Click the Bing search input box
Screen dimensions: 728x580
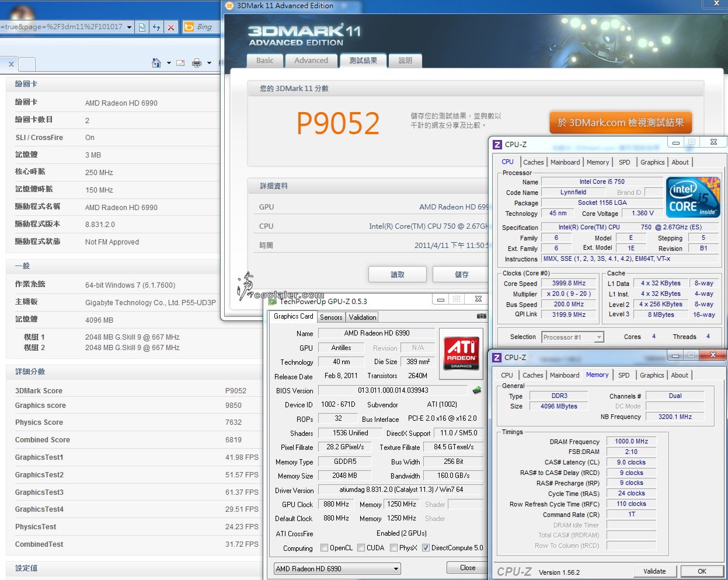coord(207,27)
